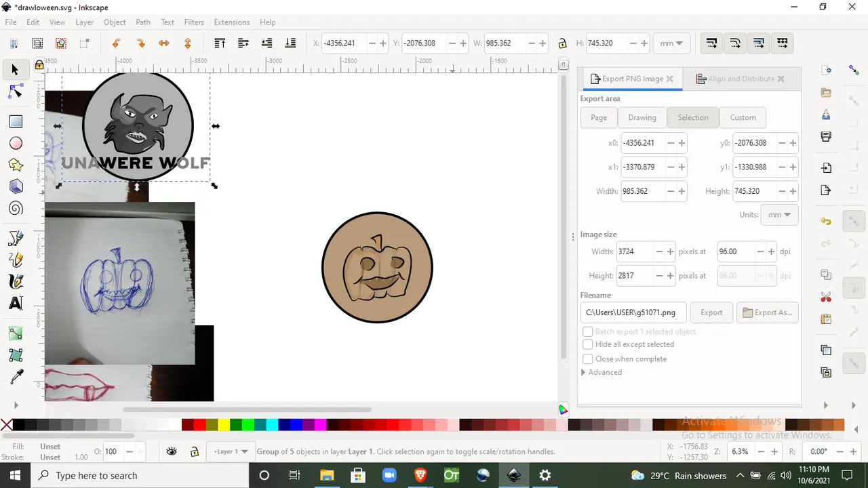Screen dimensions: 868x488
Task: Click the Cut scissors icon
Action: coord(826,298)
